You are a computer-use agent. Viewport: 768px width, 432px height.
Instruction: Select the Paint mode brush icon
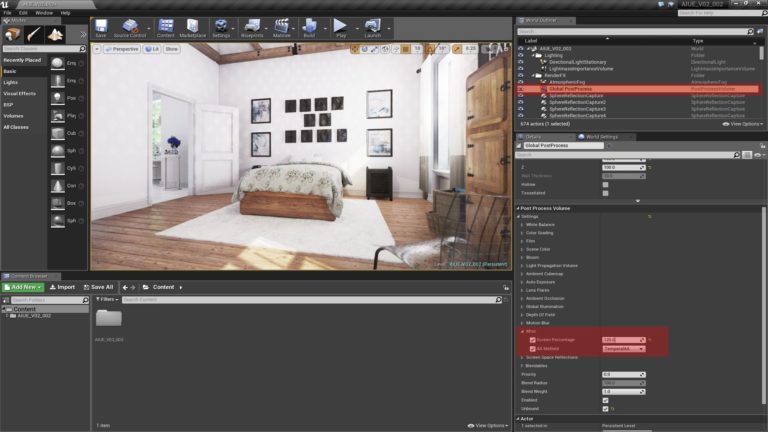(34, 34)
